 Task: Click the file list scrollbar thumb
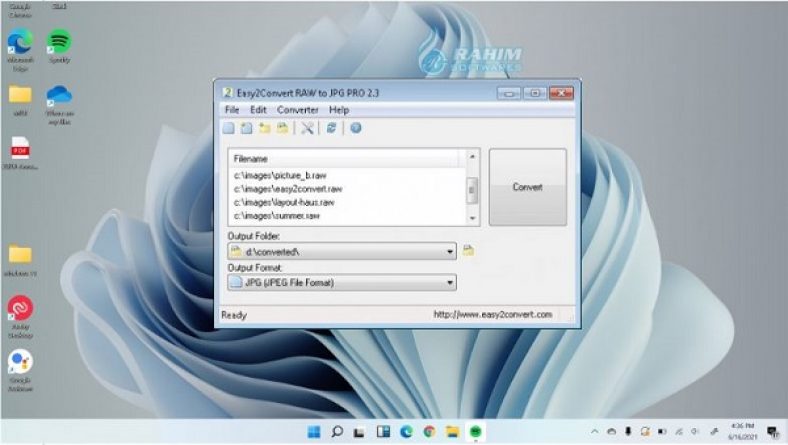(x=472, y=190)
